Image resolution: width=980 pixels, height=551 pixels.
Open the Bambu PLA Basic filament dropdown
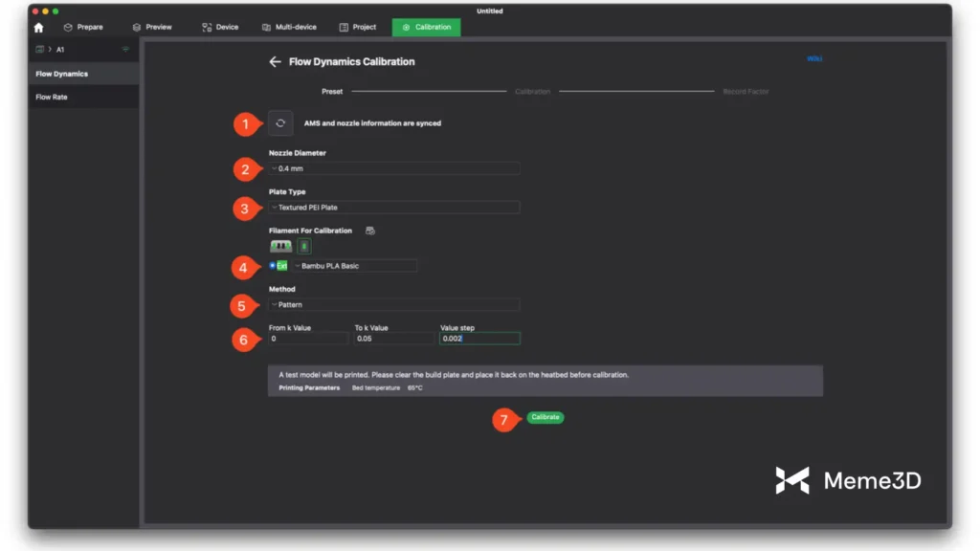click(x=354, y=265)
